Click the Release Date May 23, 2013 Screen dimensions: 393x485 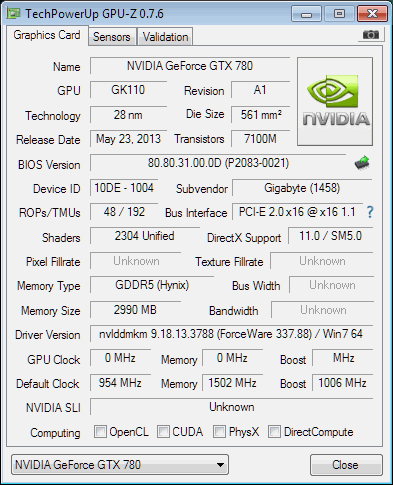[128, 139]
